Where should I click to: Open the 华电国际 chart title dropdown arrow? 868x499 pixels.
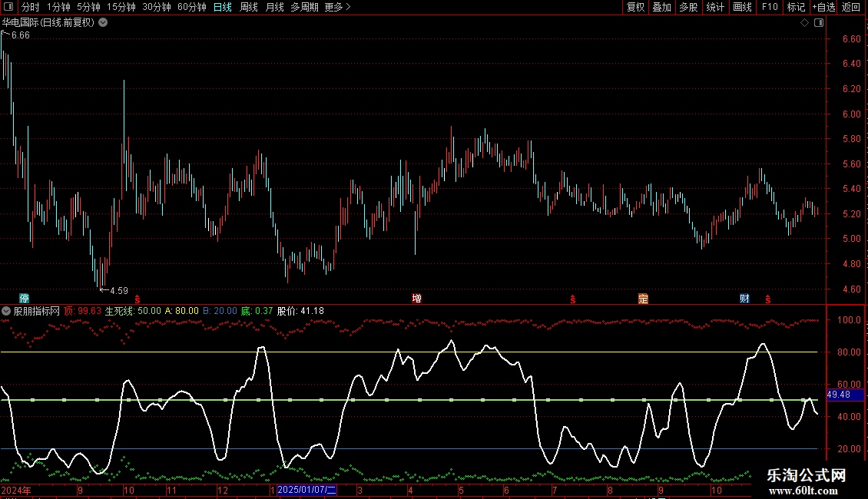click(x=103, y=23)
